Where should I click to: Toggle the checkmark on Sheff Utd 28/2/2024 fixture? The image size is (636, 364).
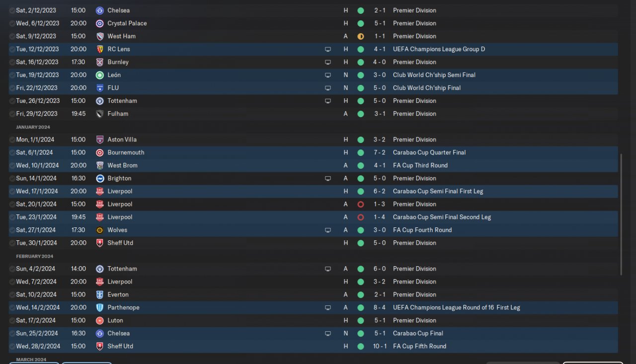click(12, 346)
